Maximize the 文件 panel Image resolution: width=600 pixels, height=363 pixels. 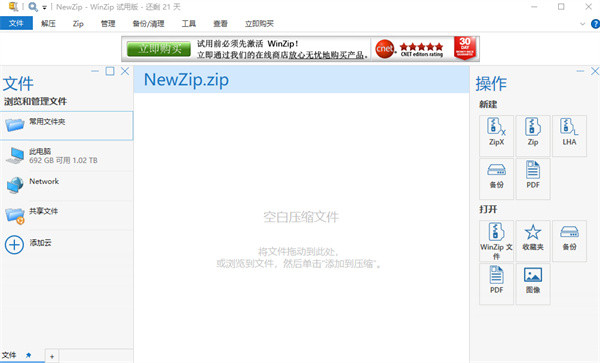tap(110, 71)
